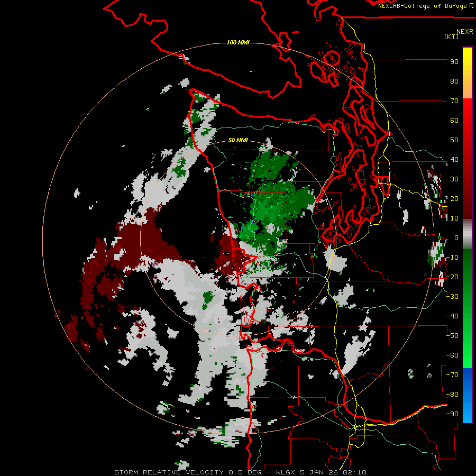This screenshot has width=476, height=476.
Task: Click the 02:10 timestamp text
Action: pos(357,472)
